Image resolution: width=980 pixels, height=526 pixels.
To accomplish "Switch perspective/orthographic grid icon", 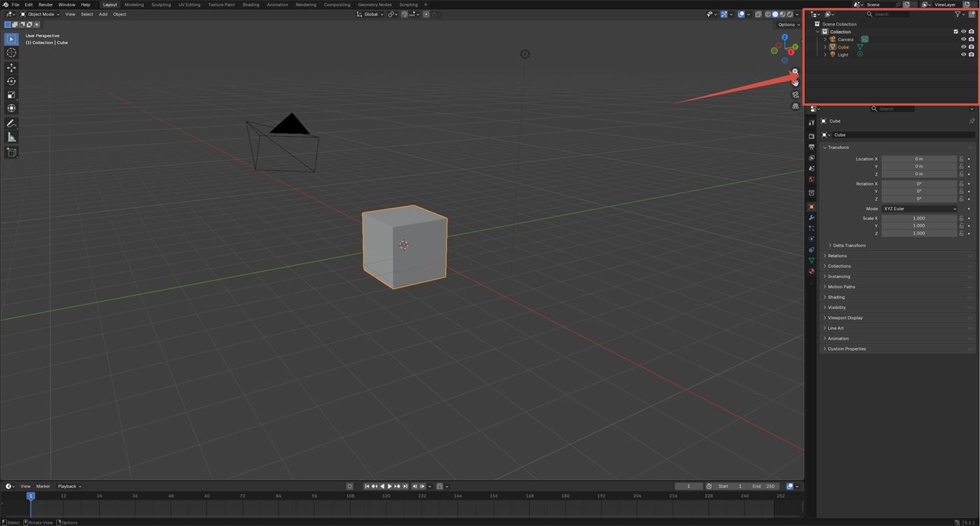I will point(795,106).
